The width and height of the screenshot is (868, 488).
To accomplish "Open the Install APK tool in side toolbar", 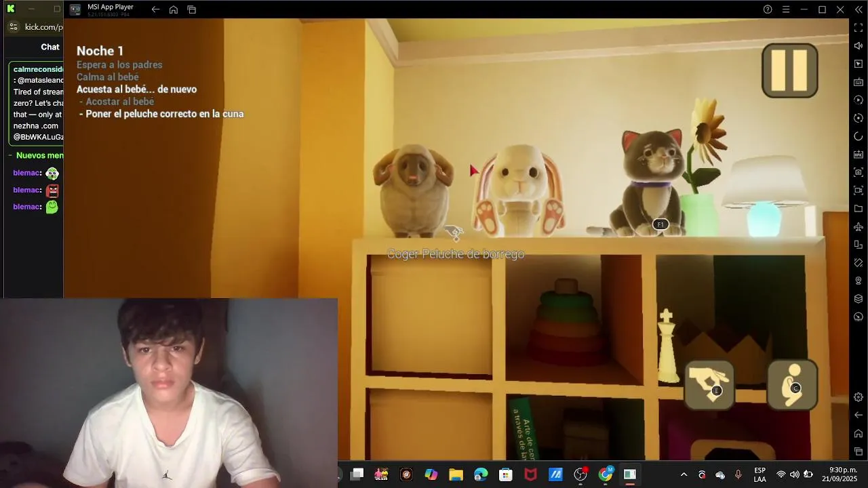I will click(x=859, y=155).
